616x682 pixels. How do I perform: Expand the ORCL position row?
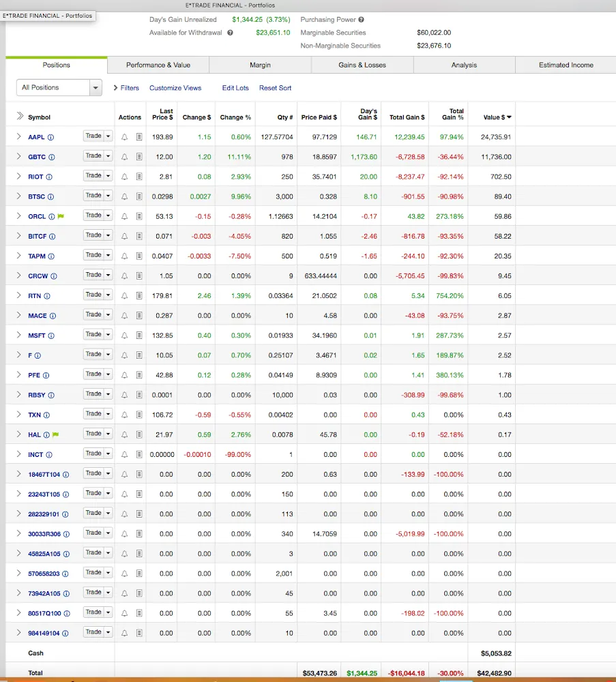tap(18, 216)
